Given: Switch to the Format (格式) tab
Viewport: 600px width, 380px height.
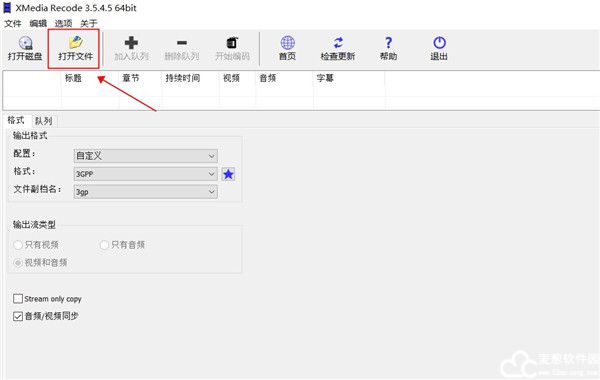Looking at the screenshot, I should 16,120.
